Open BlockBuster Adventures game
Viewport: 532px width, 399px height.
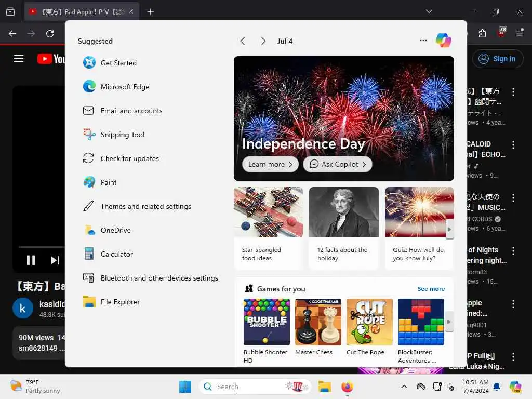(421, 331)
